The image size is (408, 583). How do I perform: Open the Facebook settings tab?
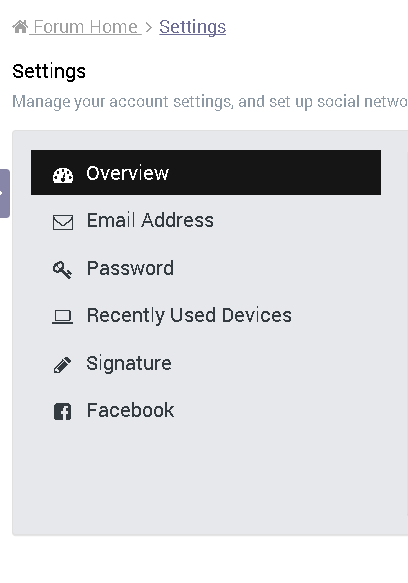pos(206,410)
